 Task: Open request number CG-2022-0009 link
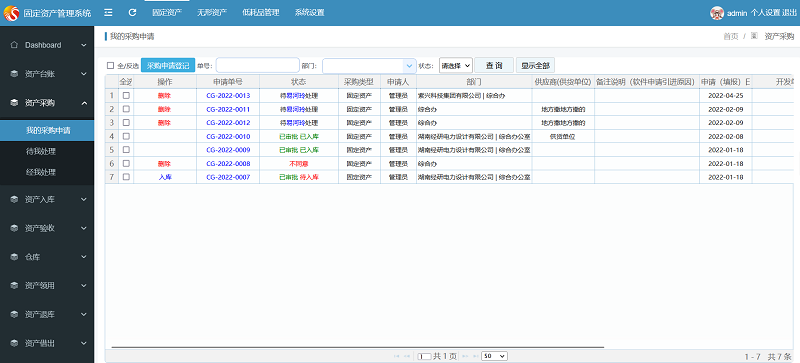[x=228, y=150]
